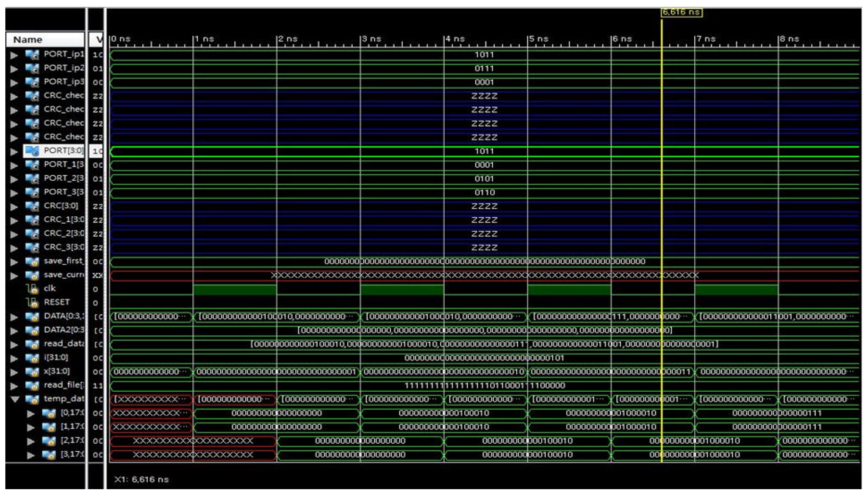Image resolution: width=868 pixels, height=496 pixels.
Task: Click the 1011 value on PORT_ip1 waveform
Action: pos(484,54)
